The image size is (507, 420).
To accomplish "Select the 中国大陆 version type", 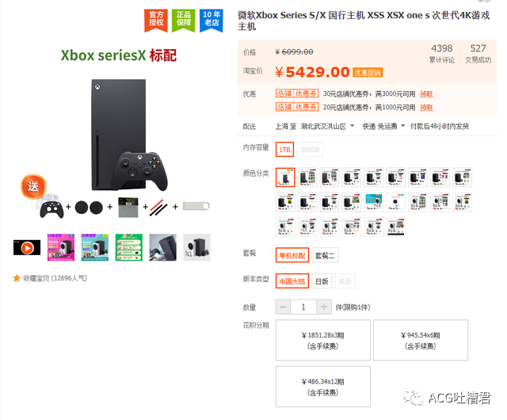I will pos(292,281).
